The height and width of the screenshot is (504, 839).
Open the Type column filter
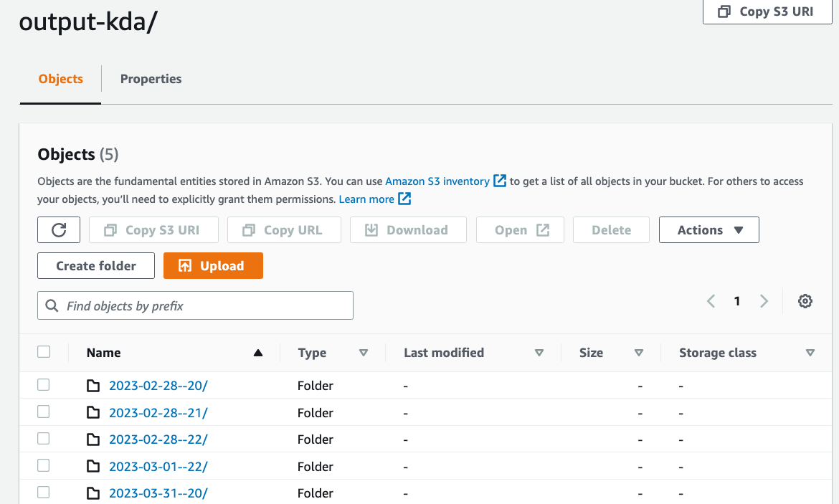(364, 353)
